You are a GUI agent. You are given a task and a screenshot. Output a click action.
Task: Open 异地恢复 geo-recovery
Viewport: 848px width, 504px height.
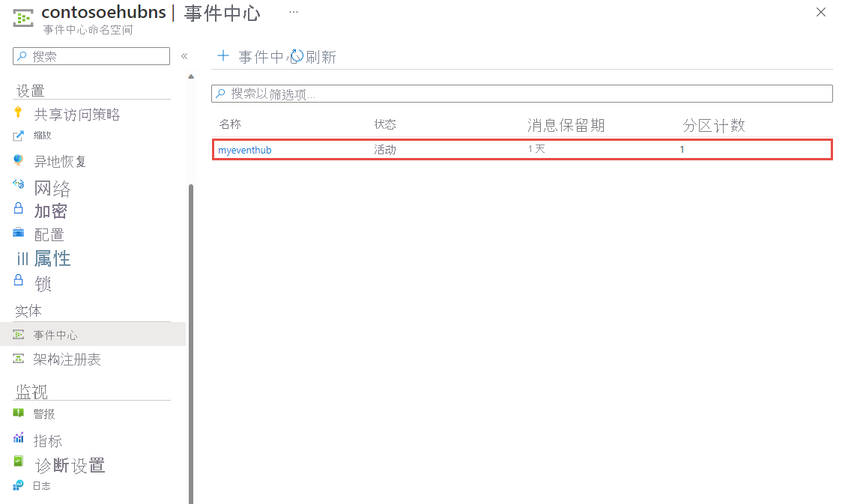pos(60,162)
